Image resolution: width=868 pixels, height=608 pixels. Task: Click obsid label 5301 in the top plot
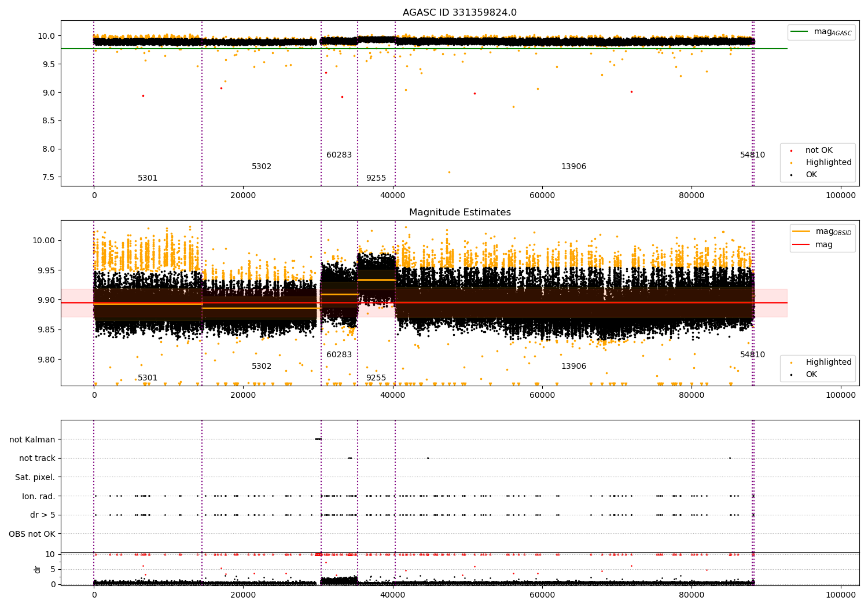point(148,178)
